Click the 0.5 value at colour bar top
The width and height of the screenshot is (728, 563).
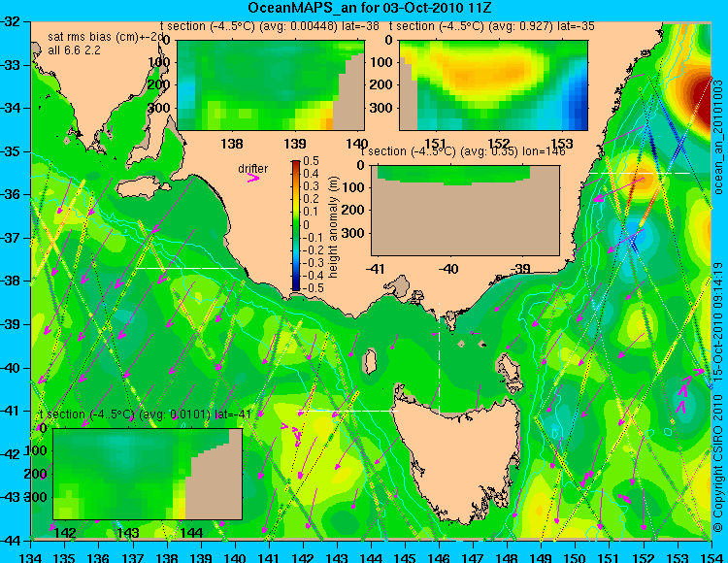(311, 161)
